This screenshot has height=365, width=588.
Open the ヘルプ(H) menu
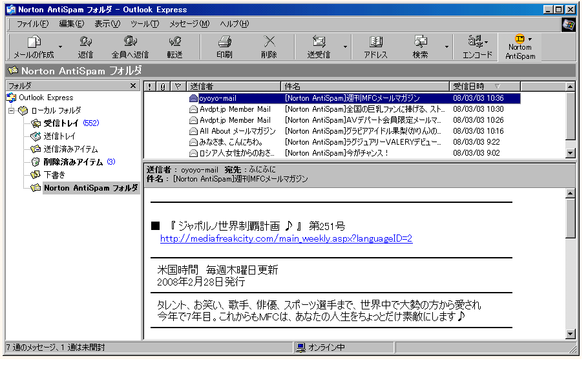234,24
